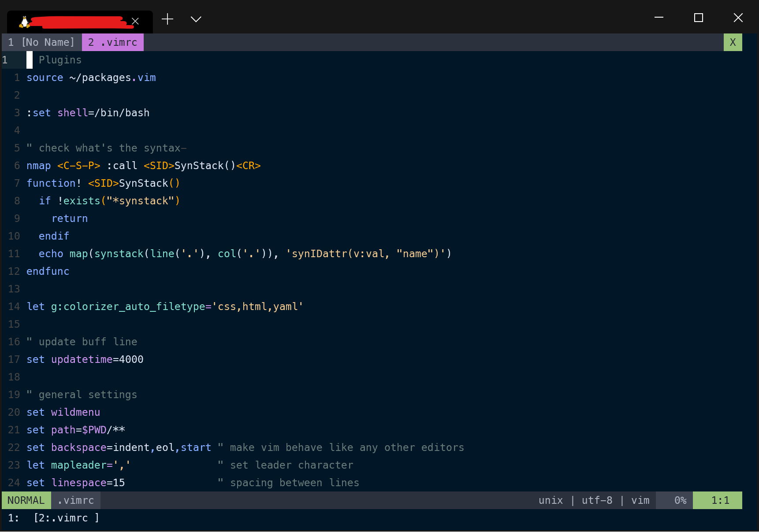This screenshot has width=759, height=532.
Task: Open a new terminal tab
Action: point(167,19)
